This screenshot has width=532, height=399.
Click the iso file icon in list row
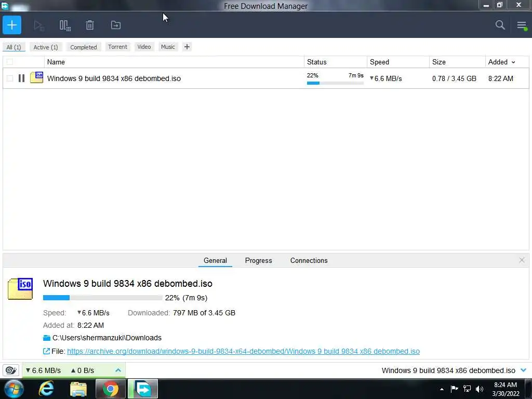(37, 78)
